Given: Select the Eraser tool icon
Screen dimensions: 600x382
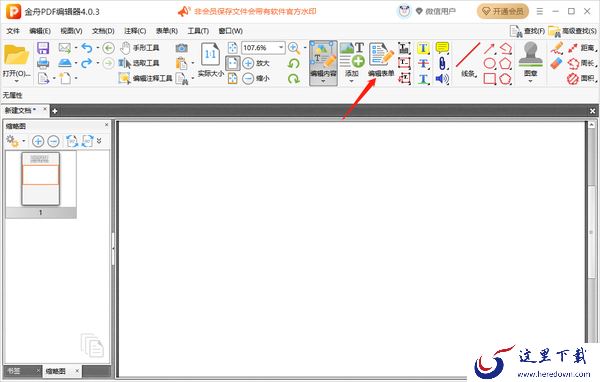Looking at the screenshot, I should (x=556, y=63).
